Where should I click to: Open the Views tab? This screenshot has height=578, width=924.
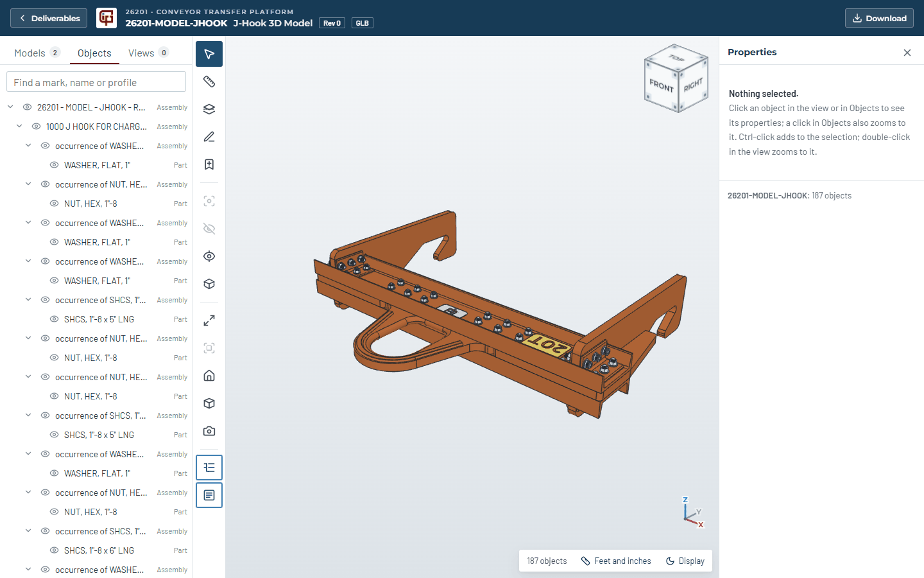coord(148,53)
